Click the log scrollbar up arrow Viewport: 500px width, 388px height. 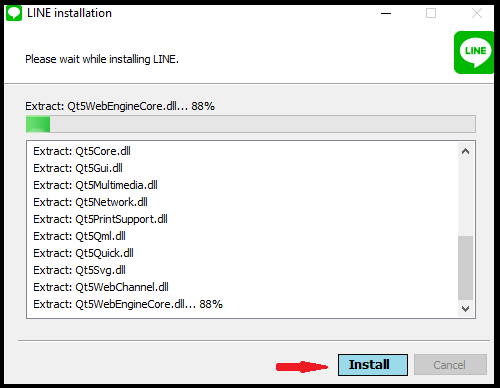465,151
